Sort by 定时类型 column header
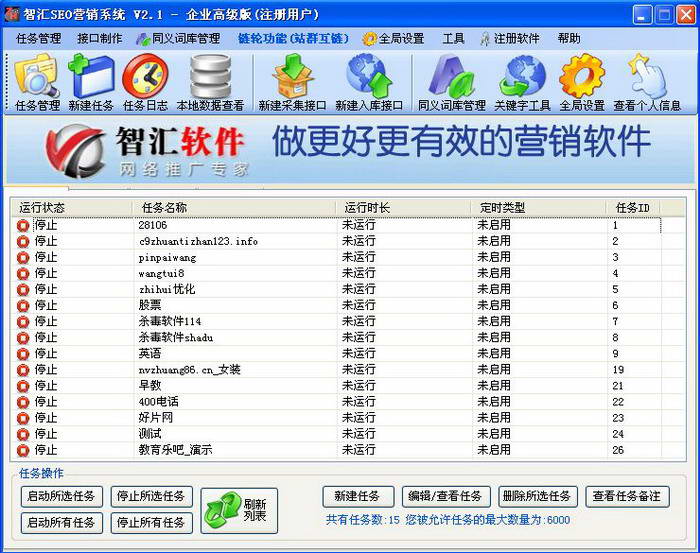This screenshot has height=553, width=700. [539, 208]
